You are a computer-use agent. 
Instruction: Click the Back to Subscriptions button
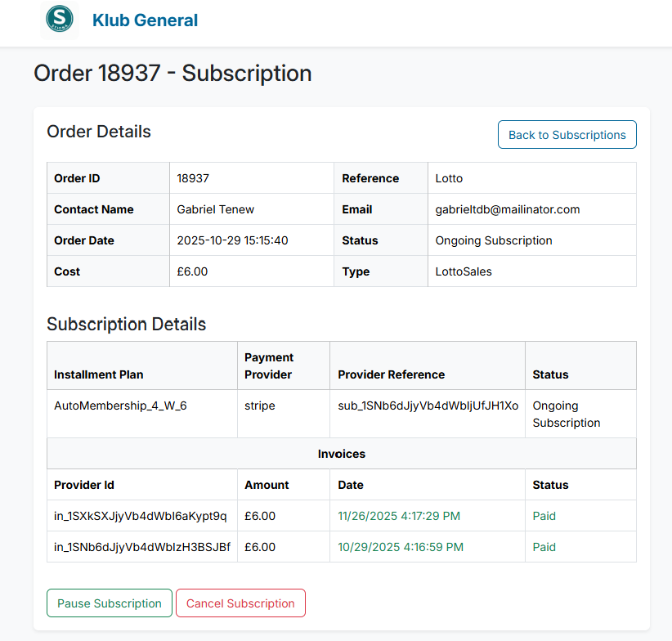[x=567, y=134]
